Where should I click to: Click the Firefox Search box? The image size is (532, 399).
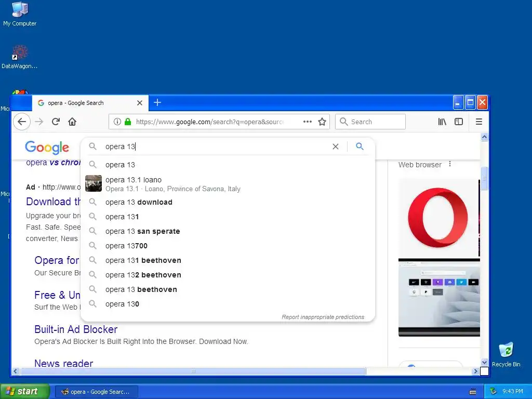pos(370,122)
